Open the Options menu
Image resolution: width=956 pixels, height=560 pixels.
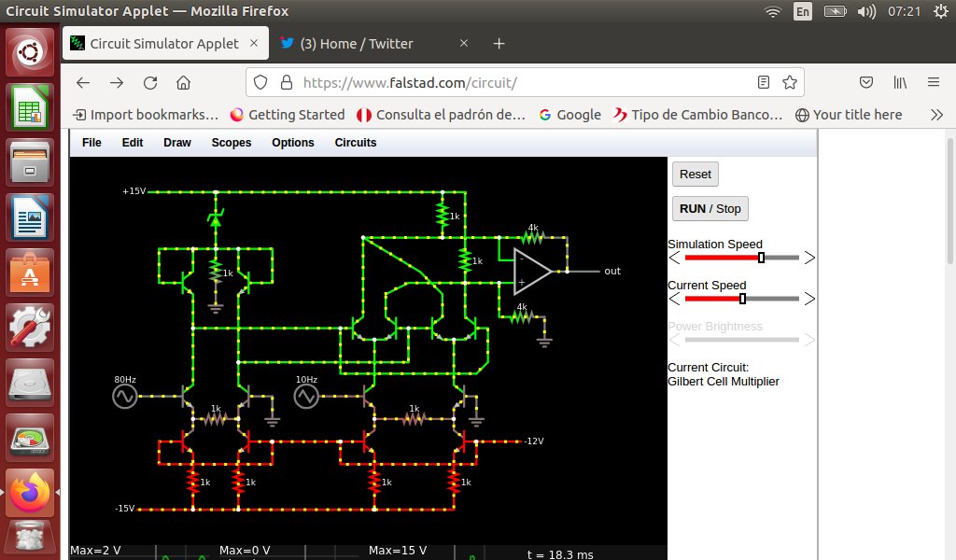click(292, 143)
